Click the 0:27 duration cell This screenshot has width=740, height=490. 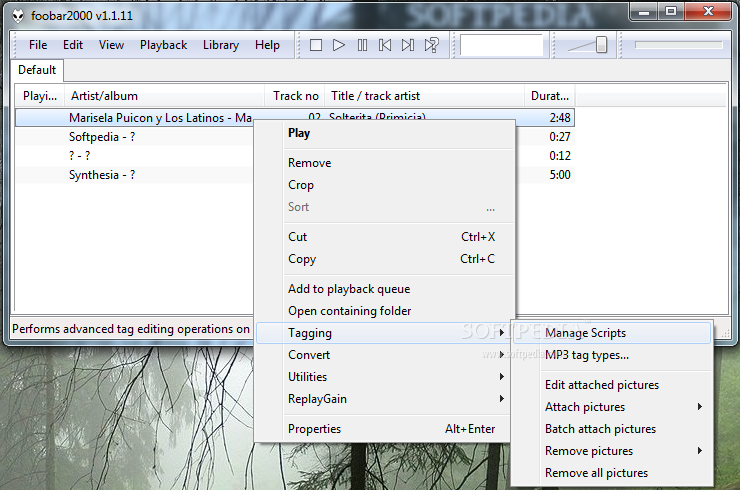(560, 137)
